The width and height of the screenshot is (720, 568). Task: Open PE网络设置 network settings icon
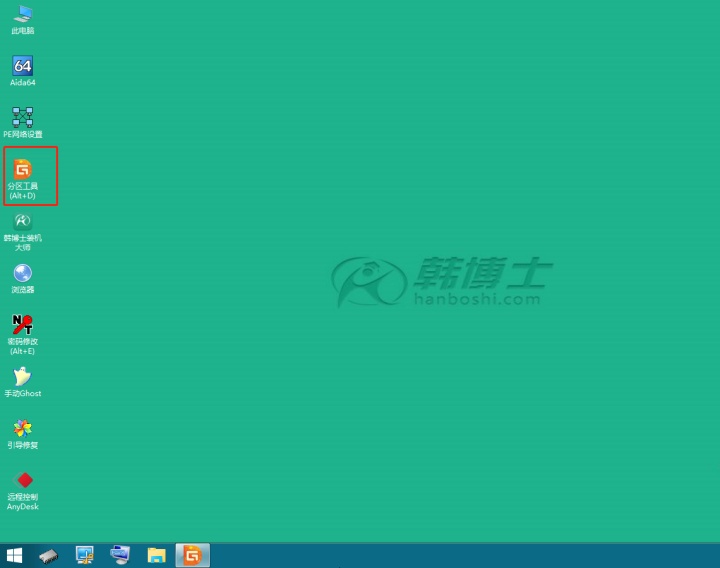[x=22, y=123]
